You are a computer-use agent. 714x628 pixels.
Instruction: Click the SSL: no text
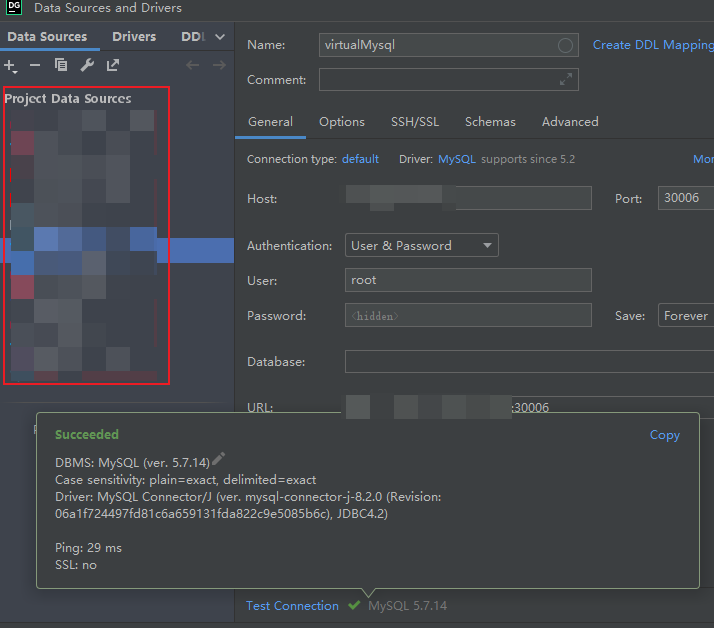tap(76, 565)
